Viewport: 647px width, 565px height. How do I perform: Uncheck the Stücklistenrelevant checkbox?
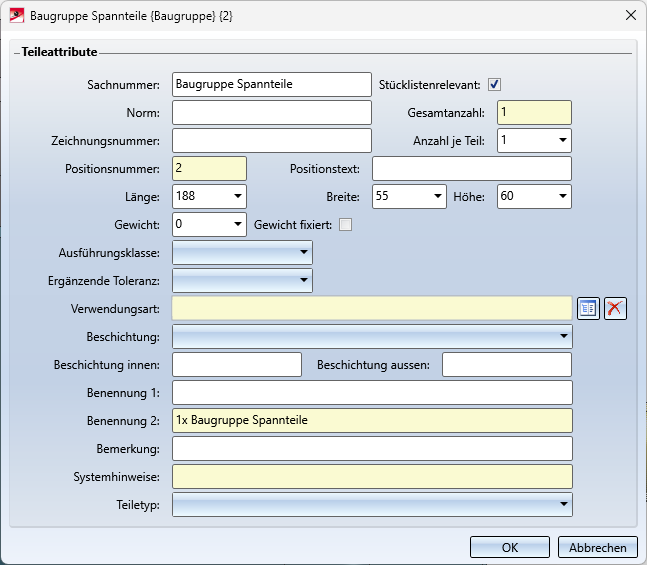point(494,85)
